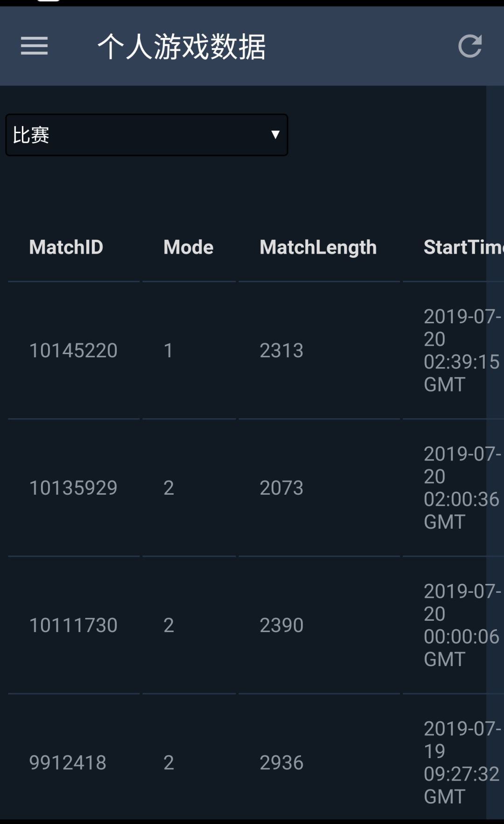Image resolution: width=504 pixels, height=824 pixels.
Task: Click match length value 2313
Action: coord(281,350)
